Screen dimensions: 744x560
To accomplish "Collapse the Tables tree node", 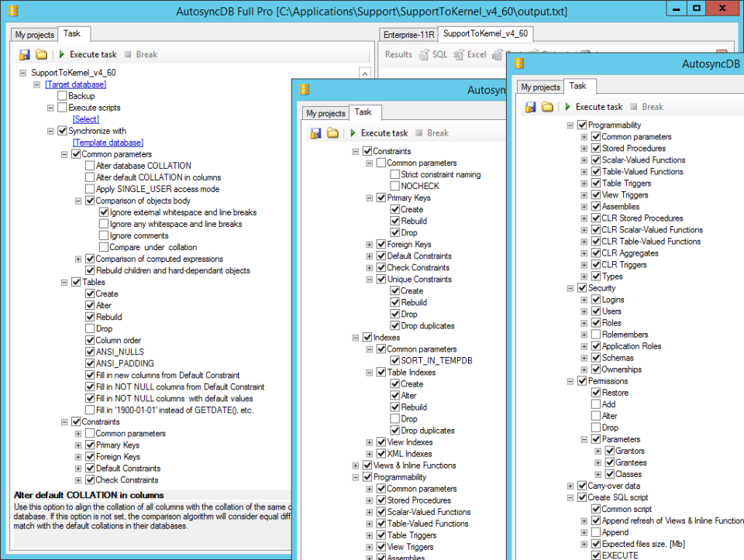I will click(64, 281).
